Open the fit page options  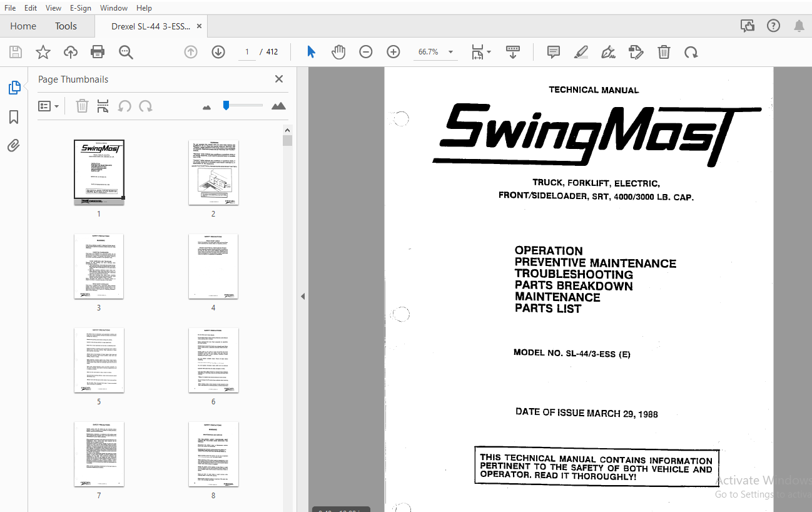480,52
